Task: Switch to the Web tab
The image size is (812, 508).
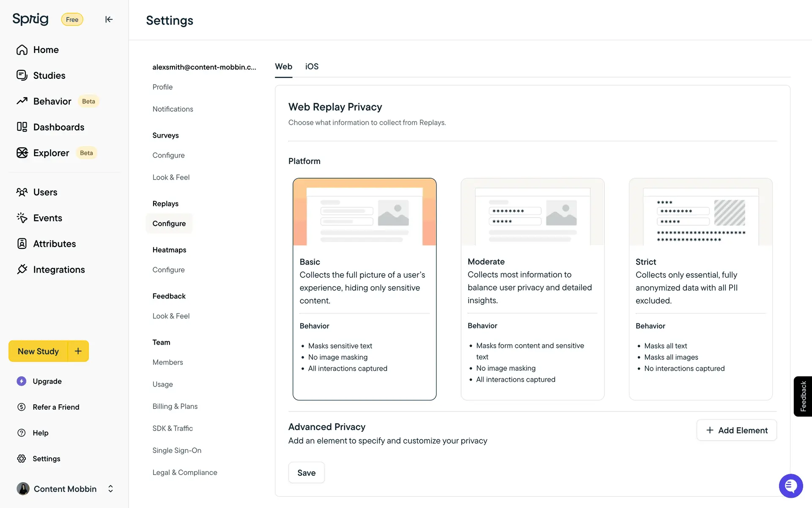Action: tap(283, 66)
